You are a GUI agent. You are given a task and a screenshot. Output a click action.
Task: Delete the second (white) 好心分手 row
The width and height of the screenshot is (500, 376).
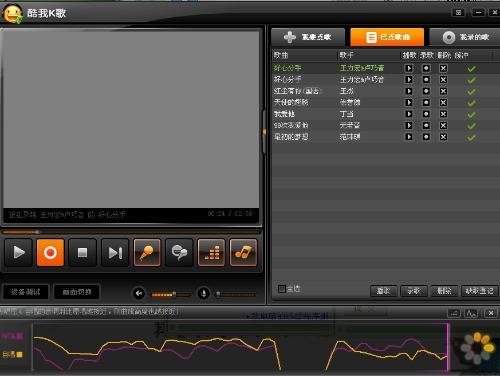[443, 80]
